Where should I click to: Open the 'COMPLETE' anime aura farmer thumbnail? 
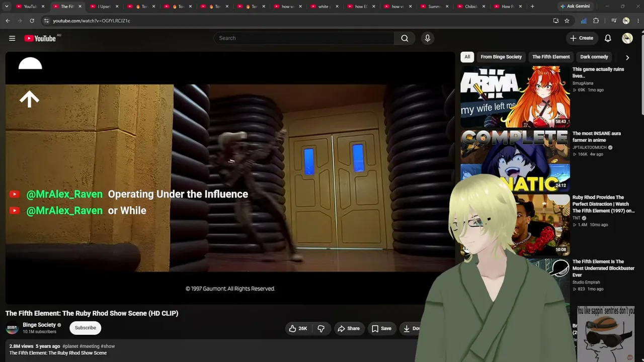pos(515,160)
